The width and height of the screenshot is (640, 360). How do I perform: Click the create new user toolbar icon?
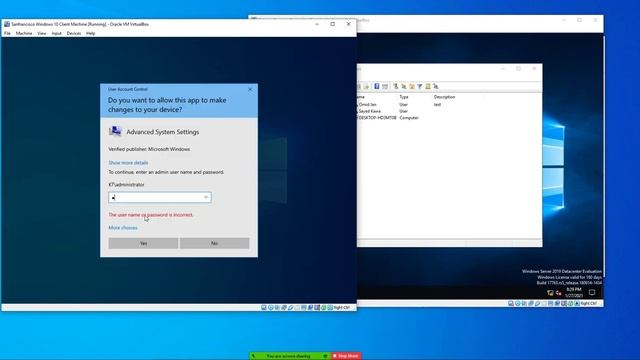pos(396,86)
